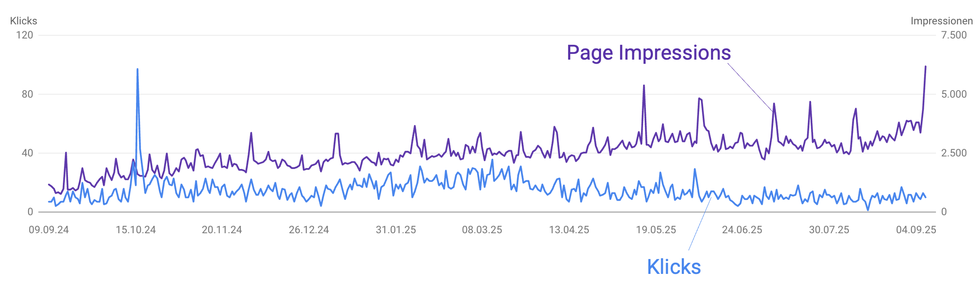This screenshot has height=292, width=980.
Task: Click the final purple impressions peak at far right
Action: click(926, 66)
